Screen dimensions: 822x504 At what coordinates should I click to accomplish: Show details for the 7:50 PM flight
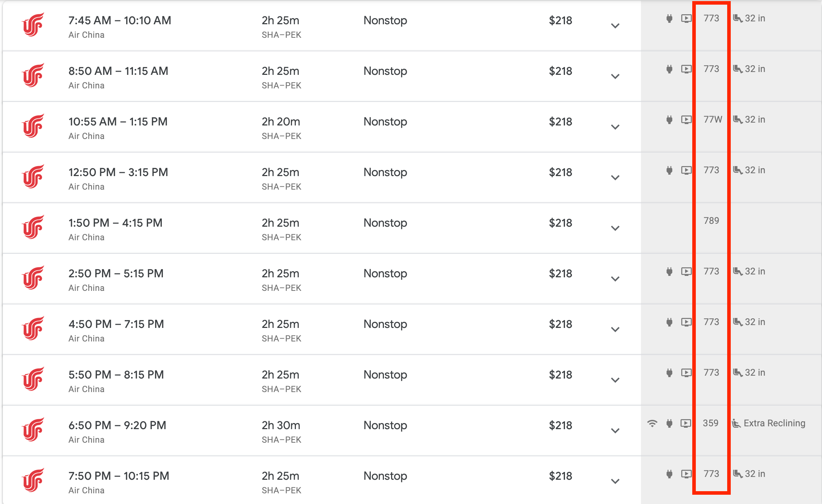(615, 482)
